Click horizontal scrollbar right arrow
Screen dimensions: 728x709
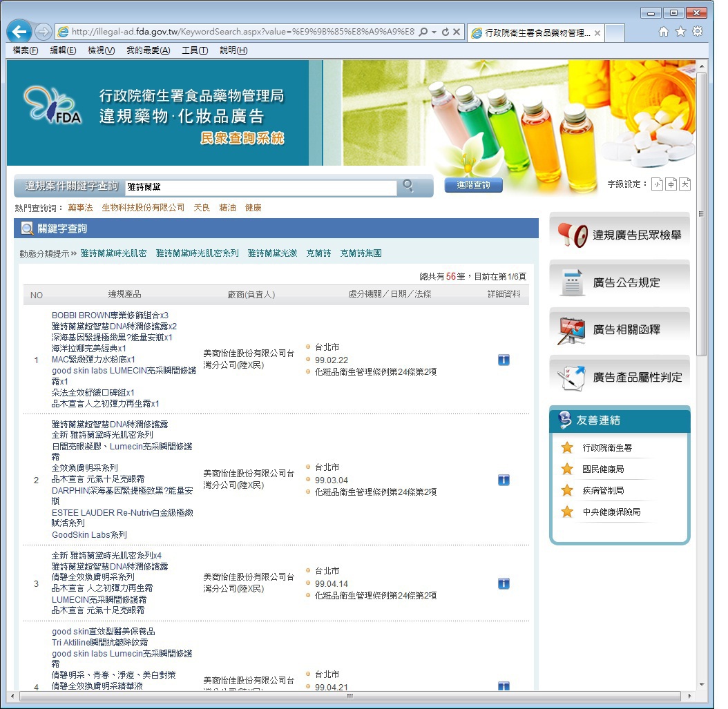tap(689, 696)
